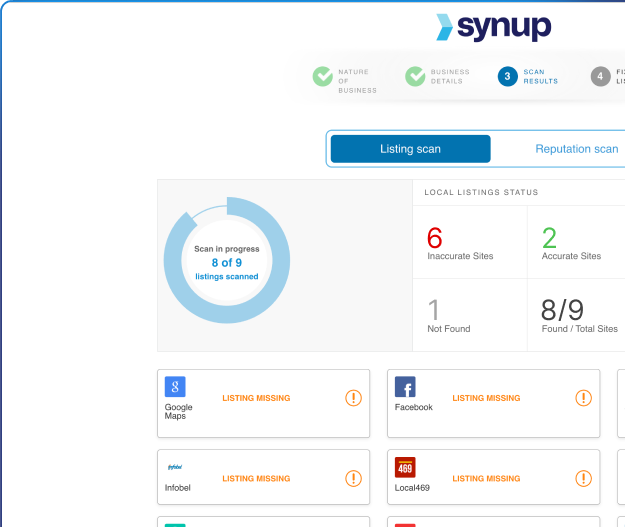Click the Infobel logo icon

[175, 467]
